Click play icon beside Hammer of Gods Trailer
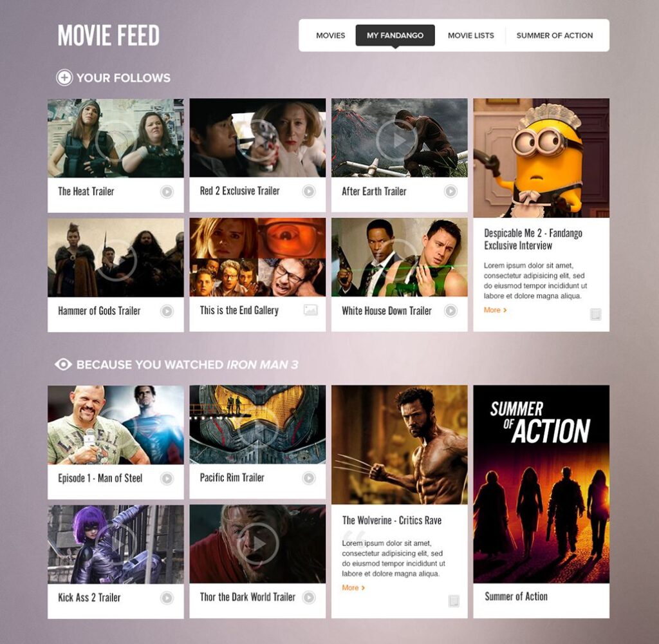The image size is (659, 644). [x=167, y=311]
